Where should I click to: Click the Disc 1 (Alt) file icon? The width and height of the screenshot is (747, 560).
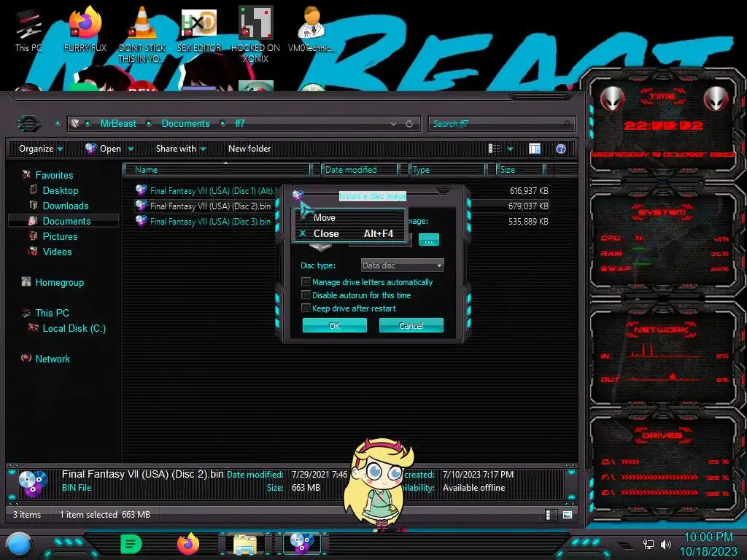pyautogui.click(x=141, y=190)
